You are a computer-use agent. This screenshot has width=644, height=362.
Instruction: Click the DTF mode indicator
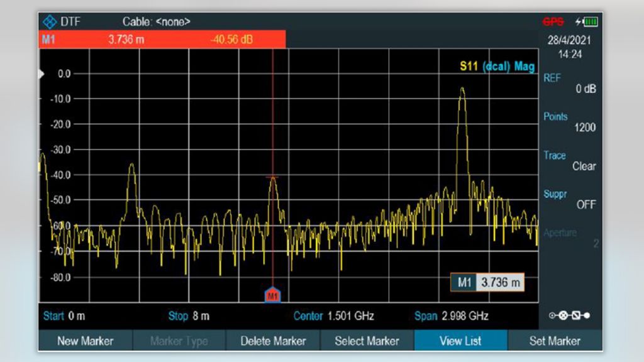pyautogui.click(x=69, y=21)
